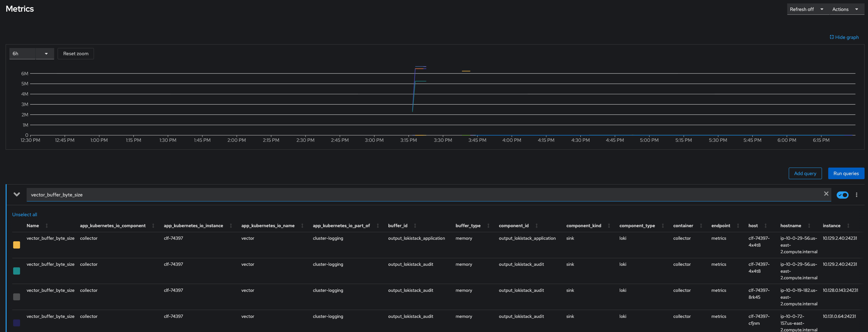
Task: Collapse the query results table chevron
Action: [17, 194]
